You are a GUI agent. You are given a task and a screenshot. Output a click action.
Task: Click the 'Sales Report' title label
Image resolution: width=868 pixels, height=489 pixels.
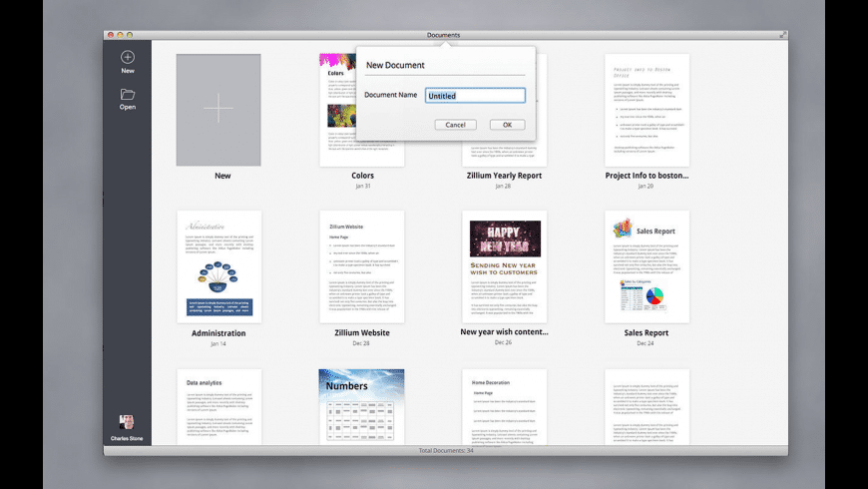click(x=647, y=332)
